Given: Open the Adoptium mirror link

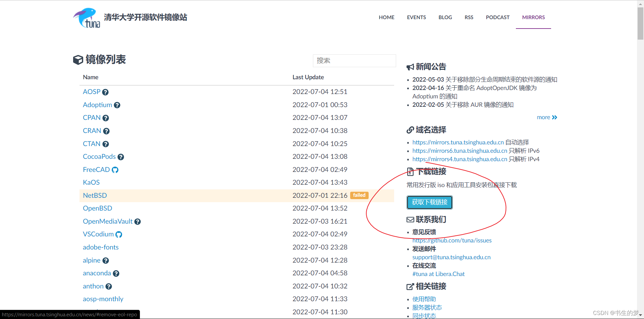Looking at the screenshot, I should click(x=97, y=105).
